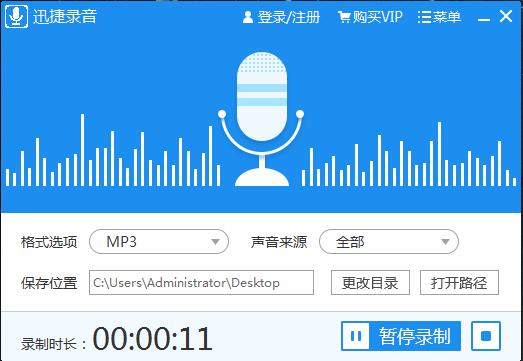Click the 更改目录 button
Viewport: 523px width, 361px height.
click(x=370, y=283)
